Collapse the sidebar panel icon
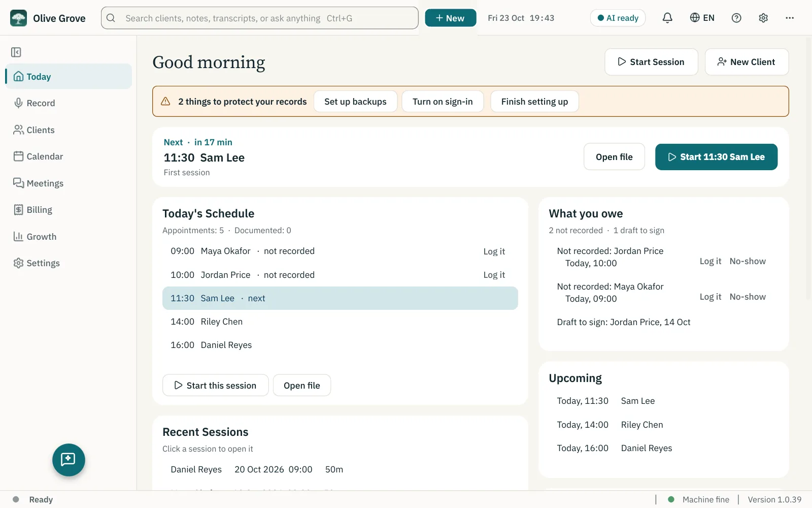This screenshot has width=812, height=508. (16, 52)
